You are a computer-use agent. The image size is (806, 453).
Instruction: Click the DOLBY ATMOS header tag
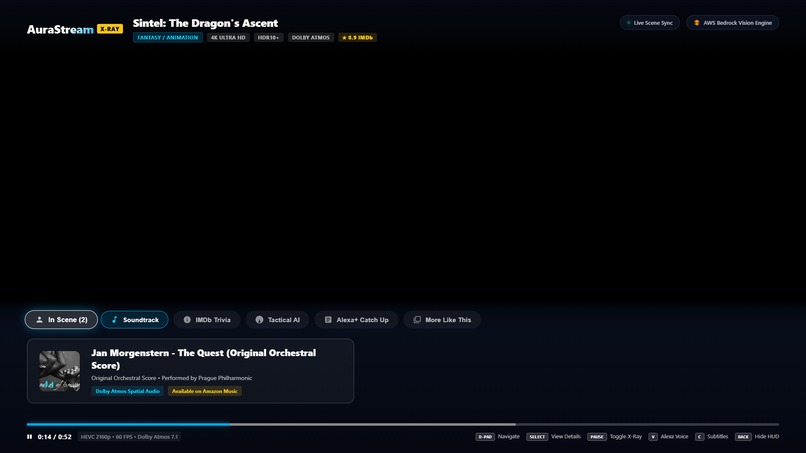coord(311,38)
